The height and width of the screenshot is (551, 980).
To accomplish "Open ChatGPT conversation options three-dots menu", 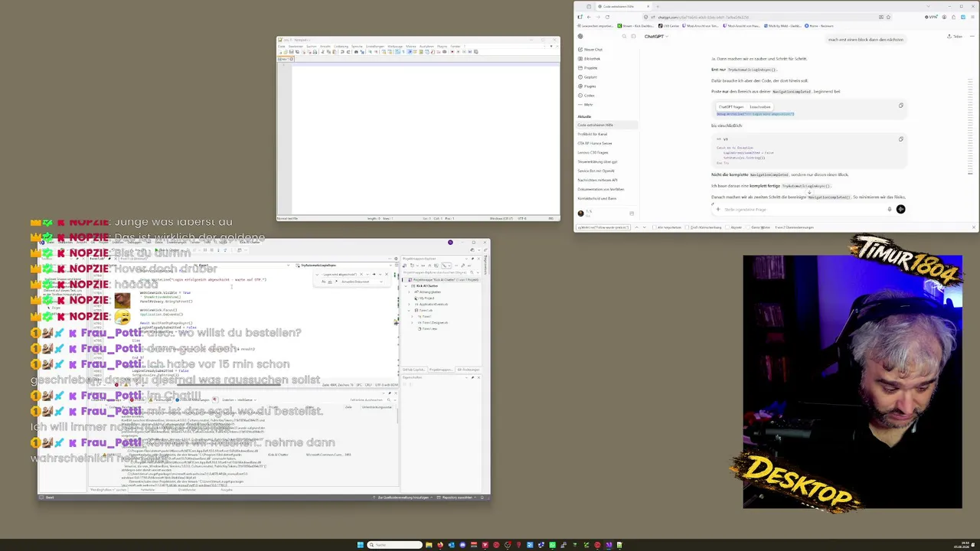I will coord(972,36).
